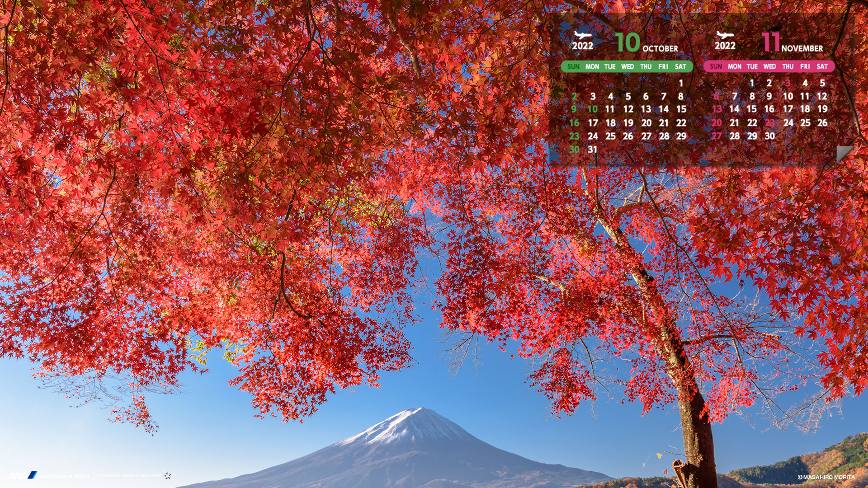Image resolution: width=868 pixels, height=488 pixels.
Task: Click the Inspiration of JAPAN text
Action: (x=65, y=476)
